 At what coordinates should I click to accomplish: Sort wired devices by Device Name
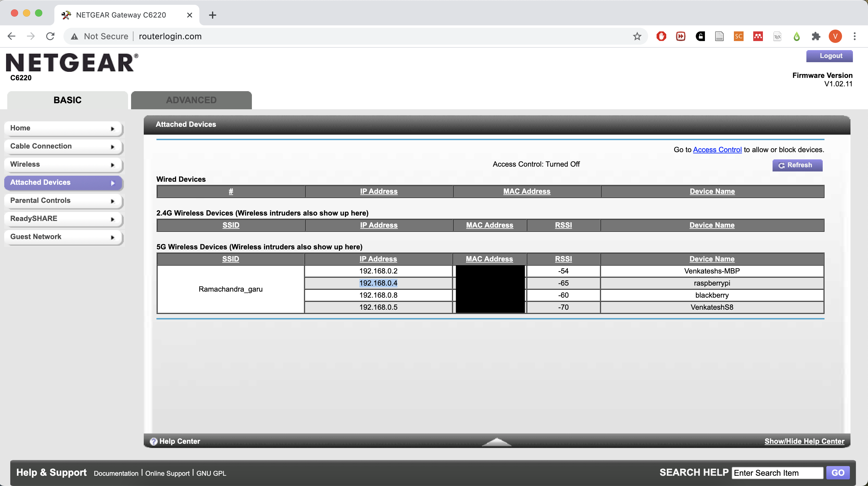tap(712, 191)
